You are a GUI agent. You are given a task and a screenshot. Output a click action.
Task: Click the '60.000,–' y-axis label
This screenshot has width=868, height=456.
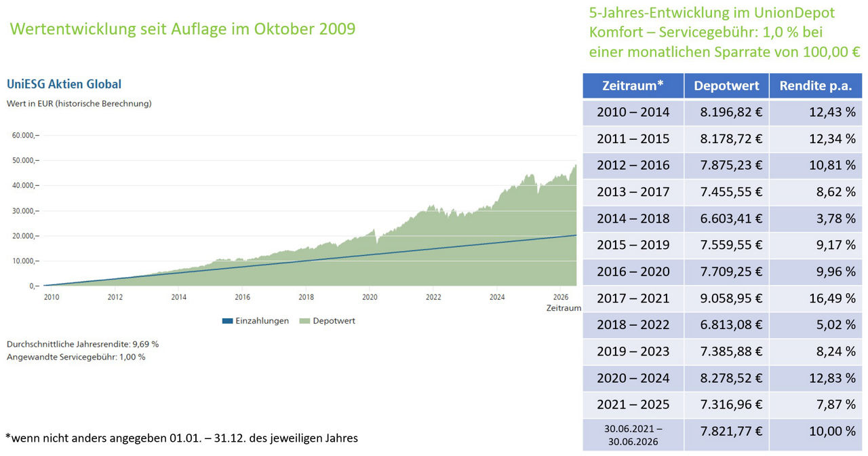click(24, 136)
